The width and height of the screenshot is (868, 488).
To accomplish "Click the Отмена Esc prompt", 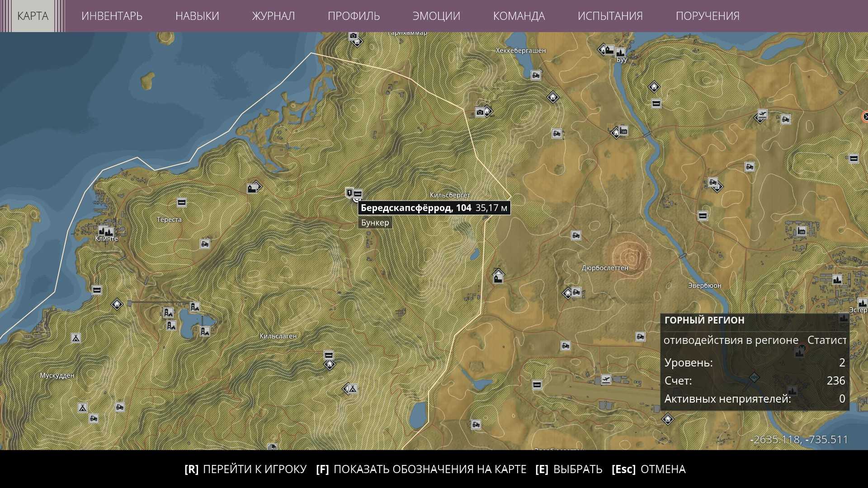I will 648,469.
